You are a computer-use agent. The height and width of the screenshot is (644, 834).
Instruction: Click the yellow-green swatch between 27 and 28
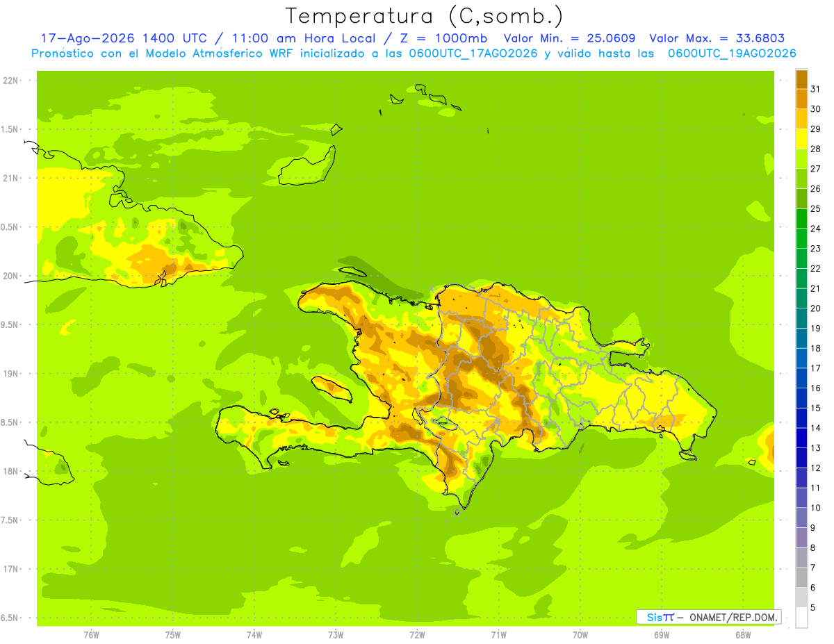coord(801,158)
